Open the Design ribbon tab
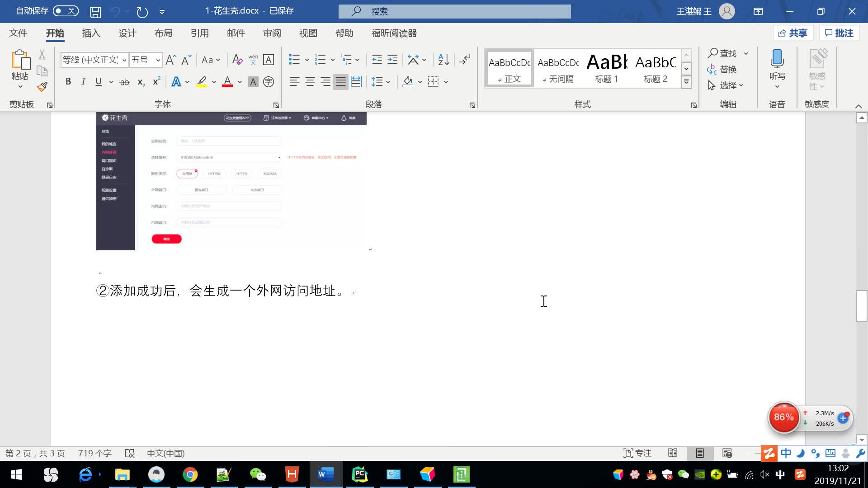This screenshot has height=488, width=868. pos(127,33)
